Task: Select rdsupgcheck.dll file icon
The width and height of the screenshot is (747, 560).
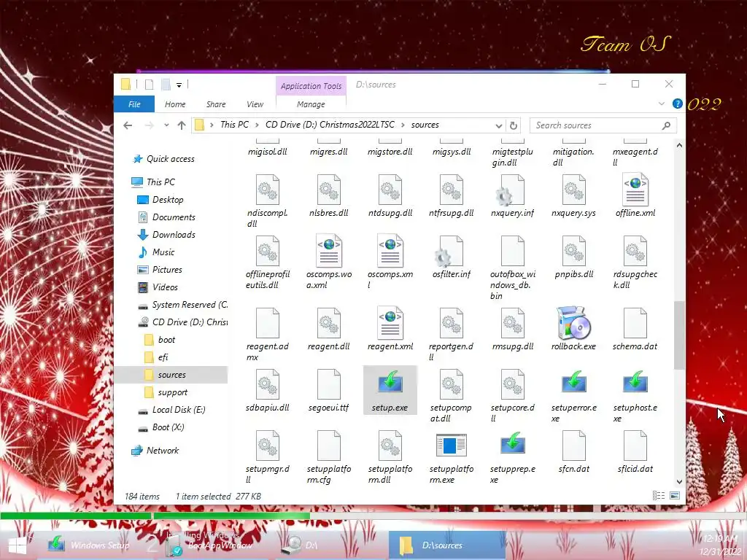Action: click(635, 251)
